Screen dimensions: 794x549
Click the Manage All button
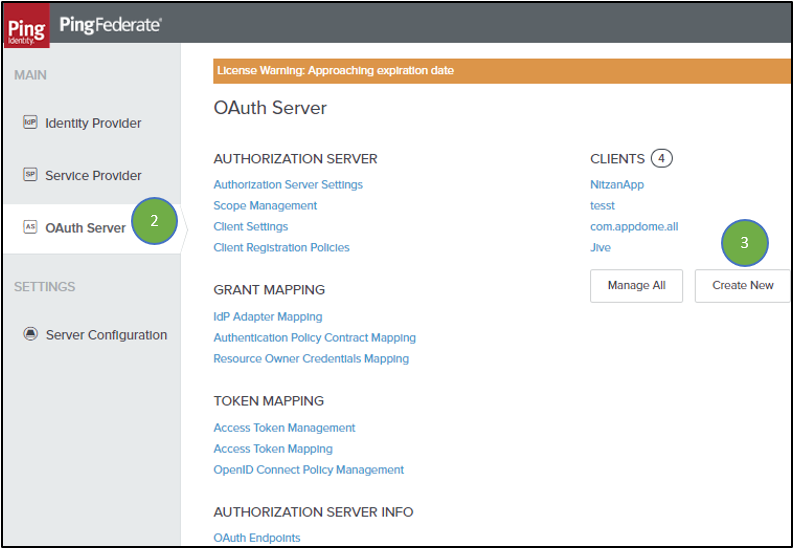(x=637, y=286)
